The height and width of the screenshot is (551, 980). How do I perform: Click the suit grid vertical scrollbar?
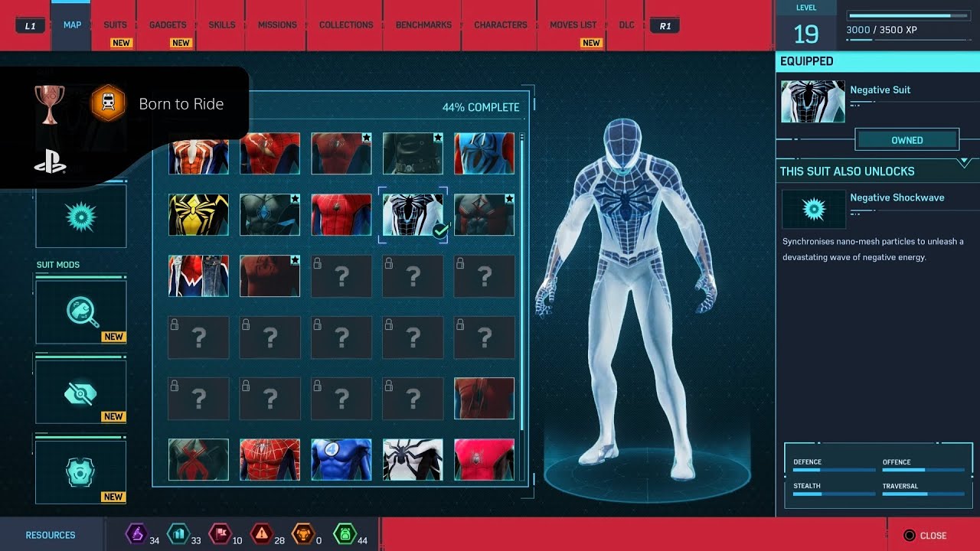tap(522, 283)
